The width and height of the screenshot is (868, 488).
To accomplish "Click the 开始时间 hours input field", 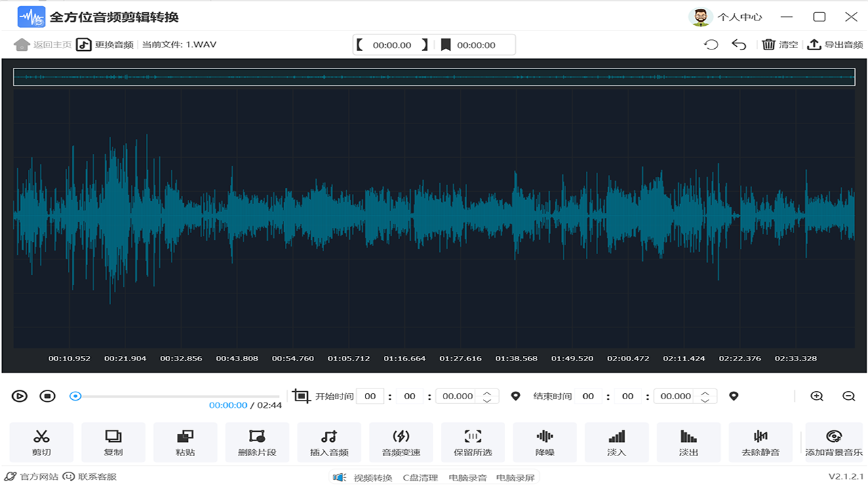I will click(x=370, y=396).
